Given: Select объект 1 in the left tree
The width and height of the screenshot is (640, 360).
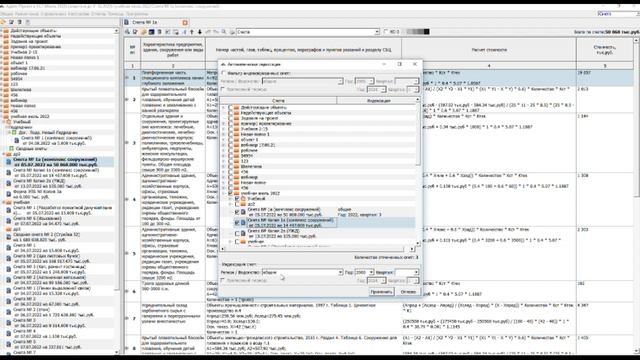Looking at the screenshot, I should (x=19, y=63).
